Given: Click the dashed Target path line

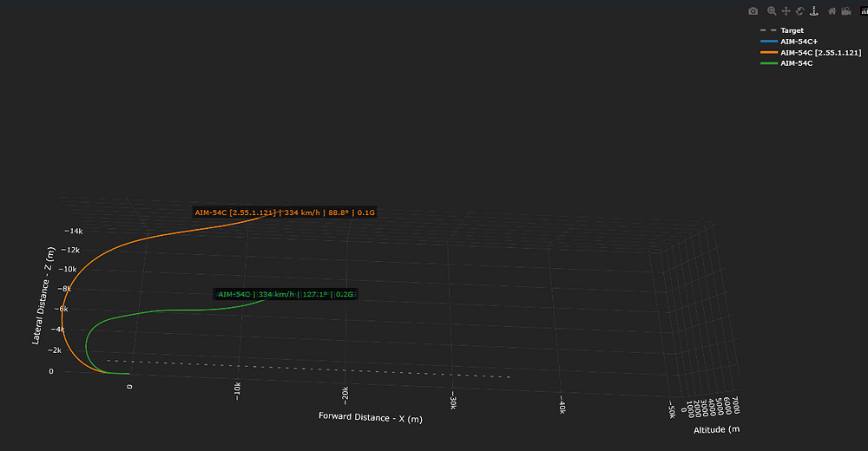Looking at the screenshot, I should (x=308, y=368).
